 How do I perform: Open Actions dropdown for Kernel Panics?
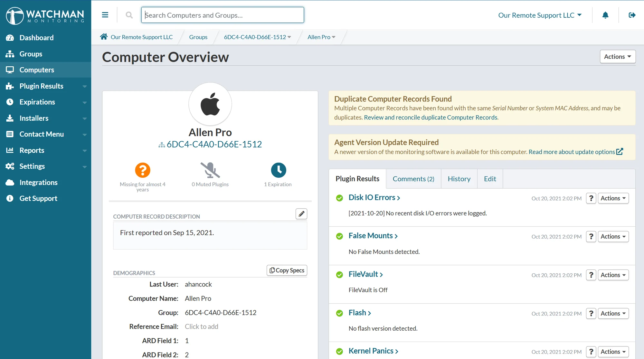pos(613,352)
